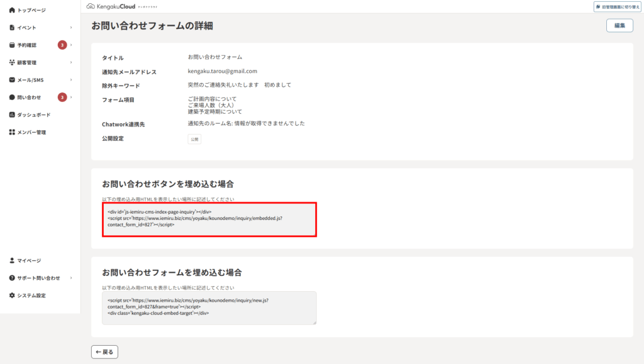
Task: Click the chart icon beside ダッシュボード
Action: [x=12, y=114]
